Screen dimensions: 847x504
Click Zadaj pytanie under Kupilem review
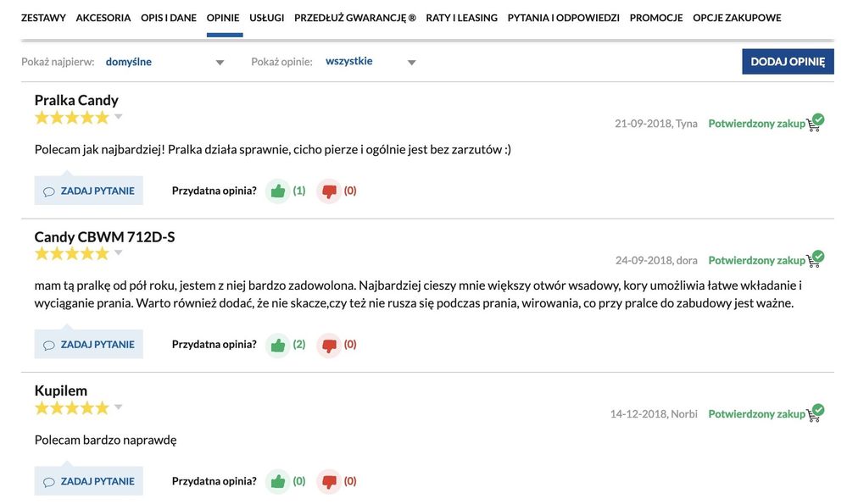click(x=89, y=481)
